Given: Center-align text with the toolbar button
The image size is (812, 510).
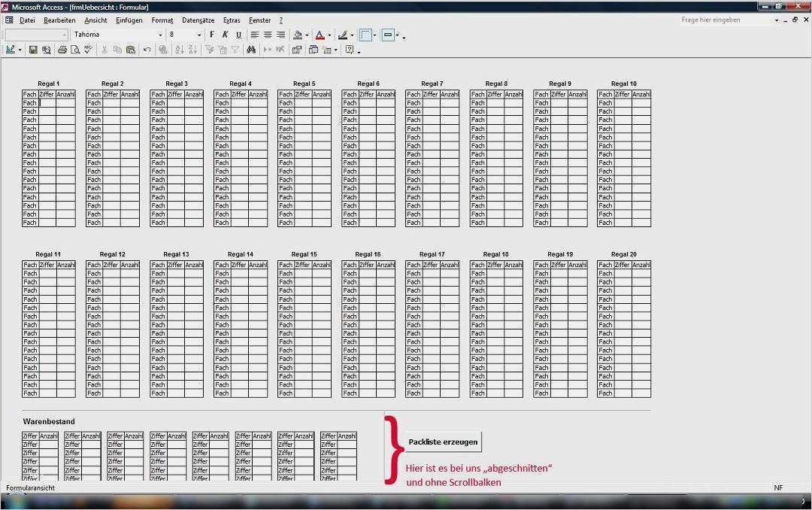Looking at the screenshot, I should point(268,35).
